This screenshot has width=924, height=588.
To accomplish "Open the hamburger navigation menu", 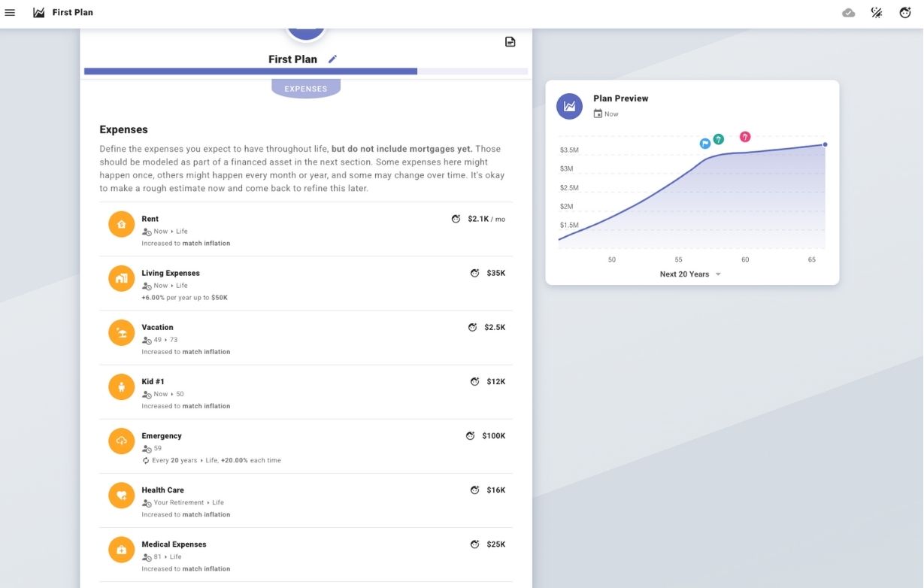I will [10, 13].
